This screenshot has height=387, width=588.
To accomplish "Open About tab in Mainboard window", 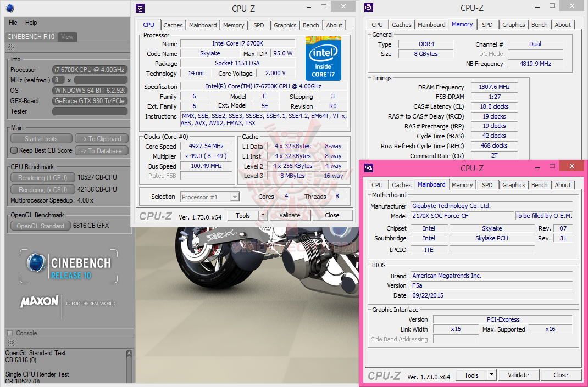I will point(563,185).
